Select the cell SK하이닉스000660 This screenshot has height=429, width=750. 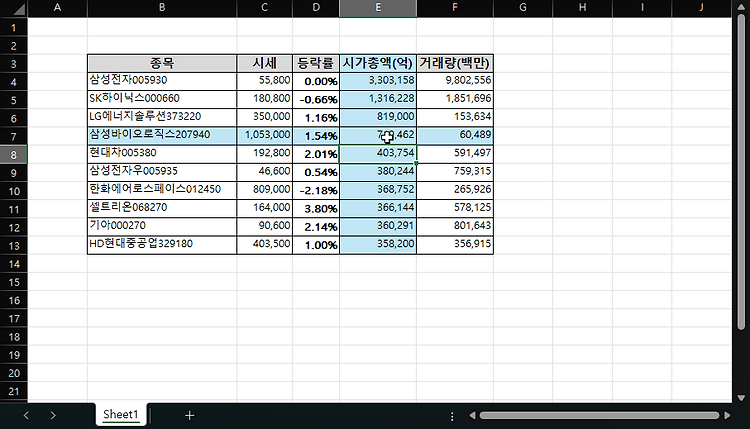pos(162,99)
